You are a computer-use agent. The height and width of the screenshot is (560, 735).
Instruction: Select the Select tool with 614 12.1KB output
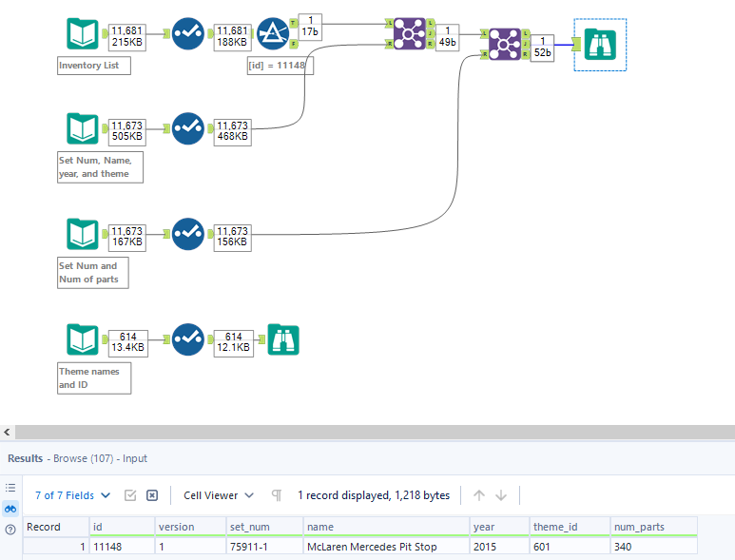tap(188, 339)
